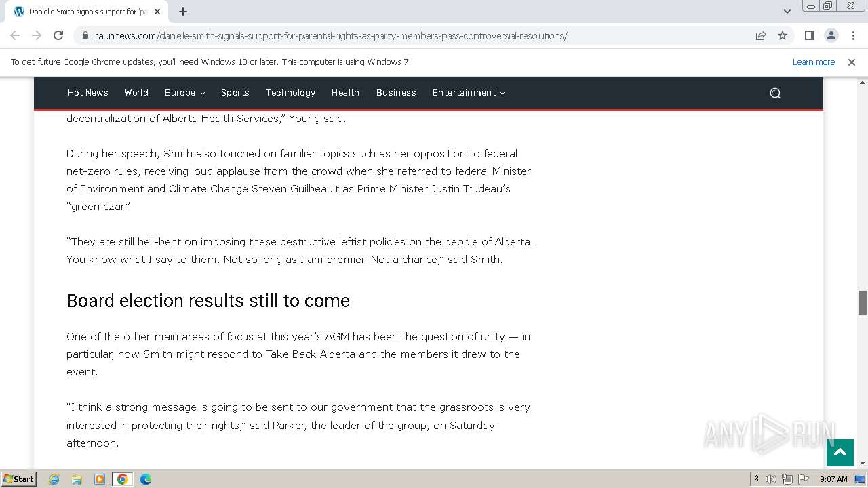Go to Technology section
Viewport: 868px width, 488px height.
click(x=290, y=93)
